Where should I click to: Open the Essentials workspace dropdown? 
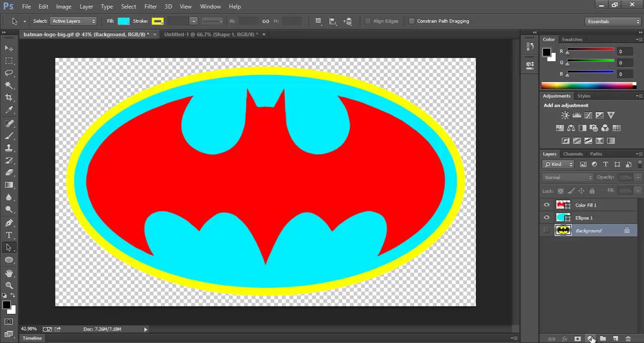click(613, 21)
